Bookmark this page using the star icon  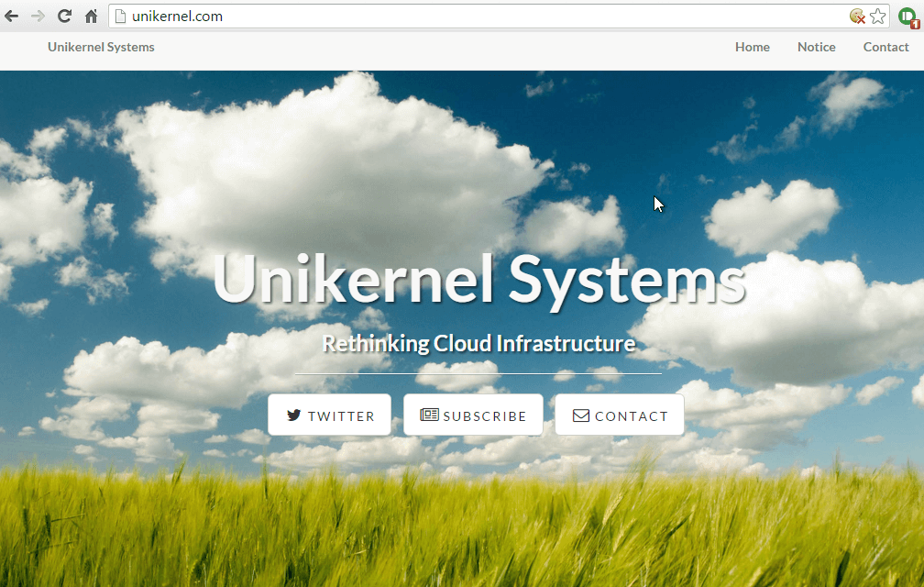tap(877, 16)
